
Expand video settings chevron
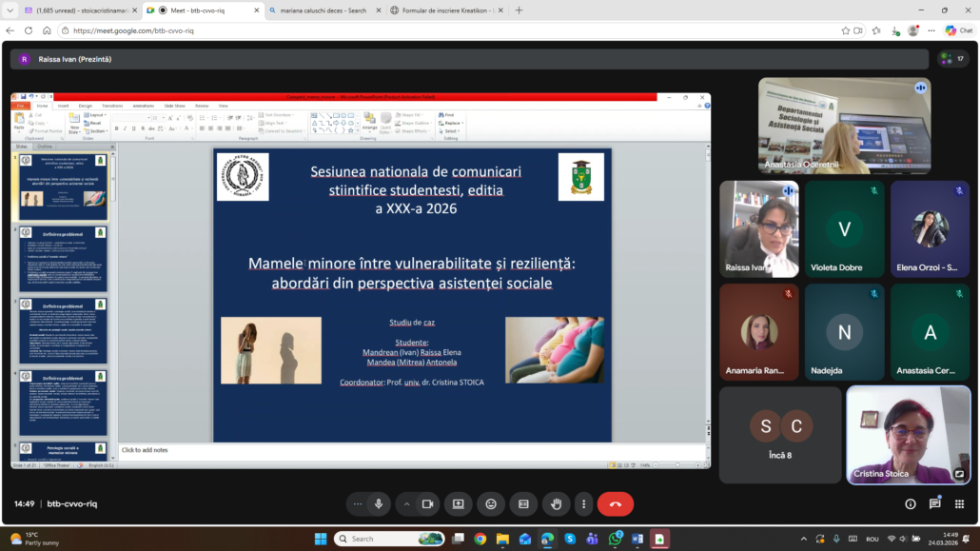pyautogui.click(x=407, y=504)
